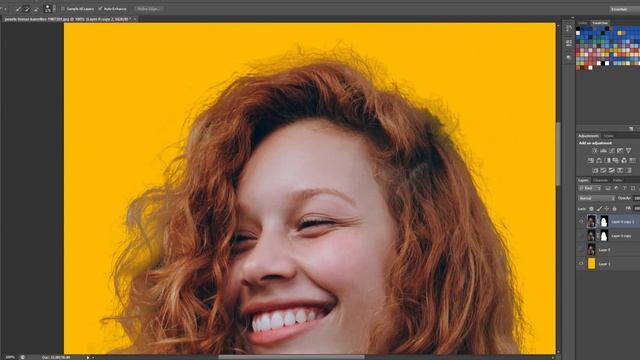The width and height of the screenshot is (640, 360).
Task: Open the third collapsed panel icon in dock
Action: pos(569,58)
